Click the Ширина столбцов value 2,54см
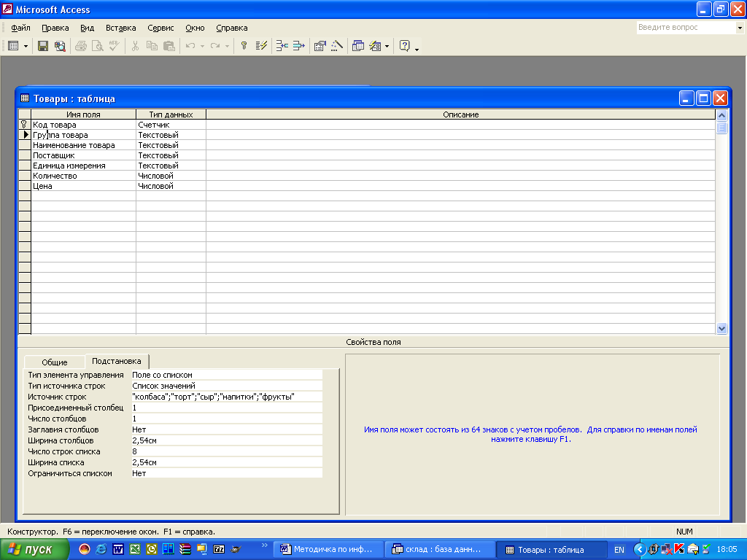Screen dimensions: 747x560 [227, 440]
